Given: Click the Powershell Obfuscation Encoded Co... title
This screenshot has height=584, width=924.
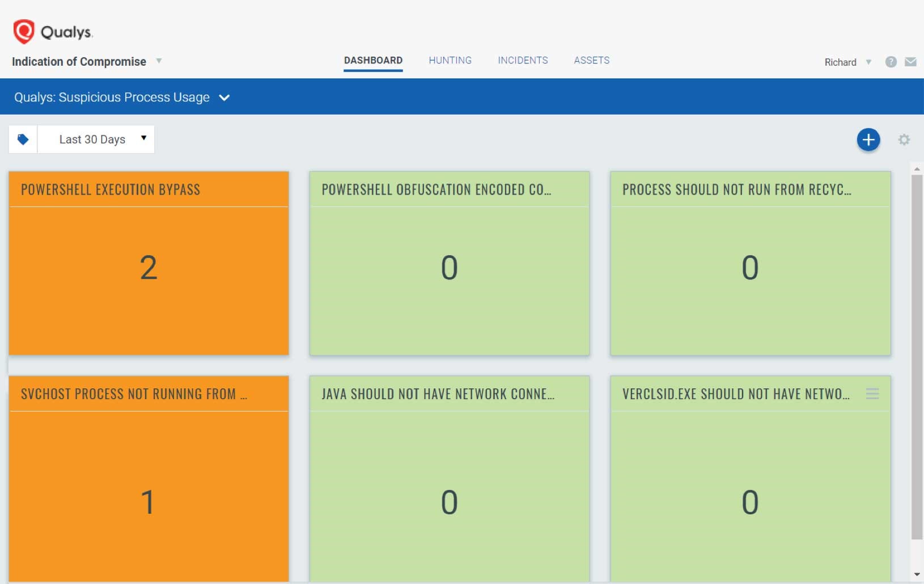Looking at the screenshot, I should (436, 189).
